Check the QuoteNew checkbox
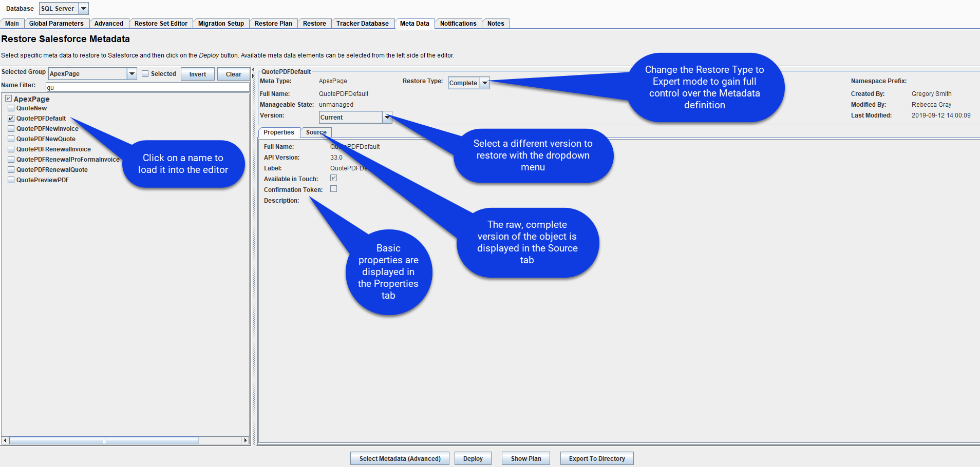The width and height of the screenshot is (980, 467). click(x=11, y=108)
